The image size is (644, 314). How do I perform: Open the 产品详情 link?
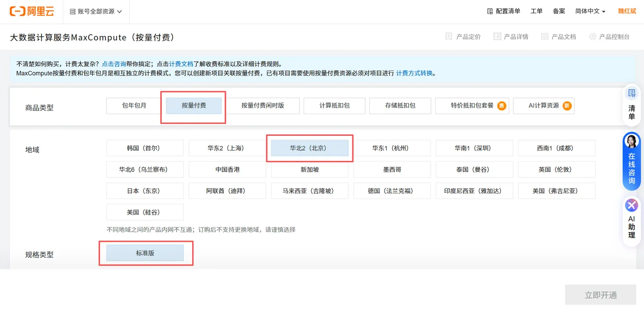[511, 36]
